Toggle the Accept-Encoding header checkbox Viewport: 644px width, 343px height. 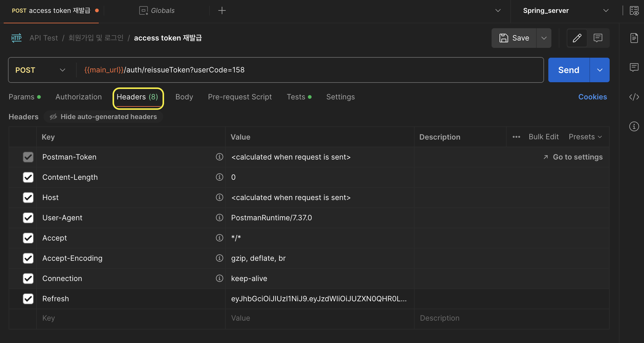(28, 258)
